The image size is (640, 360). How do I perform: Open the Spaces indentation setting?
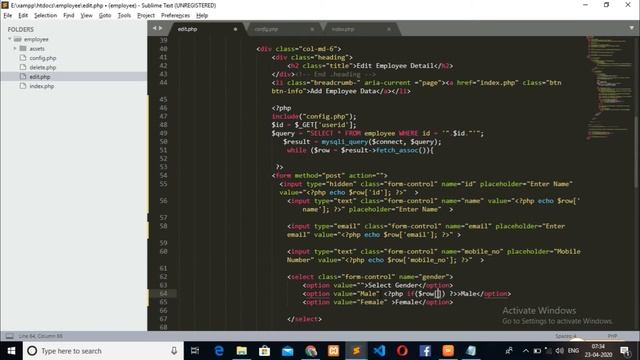565,336
